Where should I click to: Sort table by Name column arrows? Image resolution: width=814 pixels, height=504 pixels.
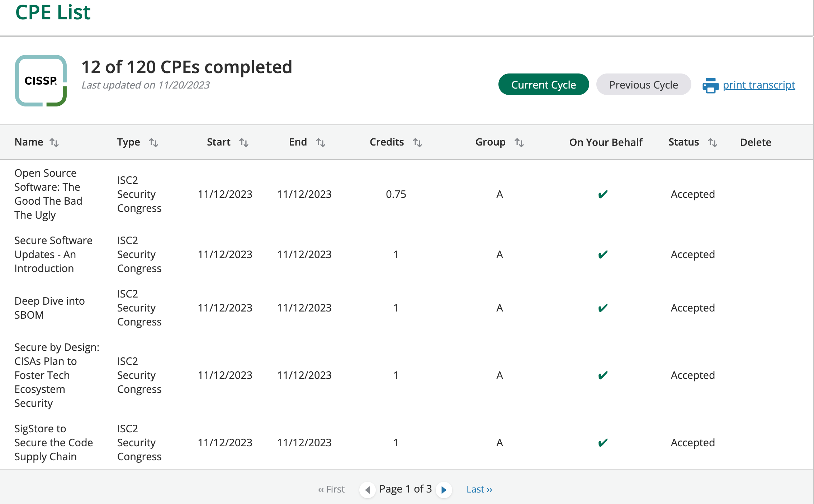(54, 142)
